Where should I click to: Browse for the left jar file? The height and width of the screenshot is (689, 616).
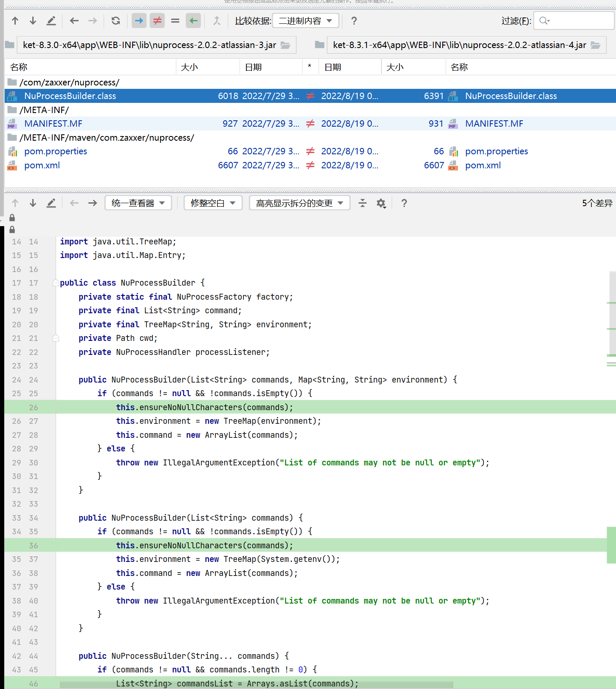pyautogui.click(x=285, y=45)
